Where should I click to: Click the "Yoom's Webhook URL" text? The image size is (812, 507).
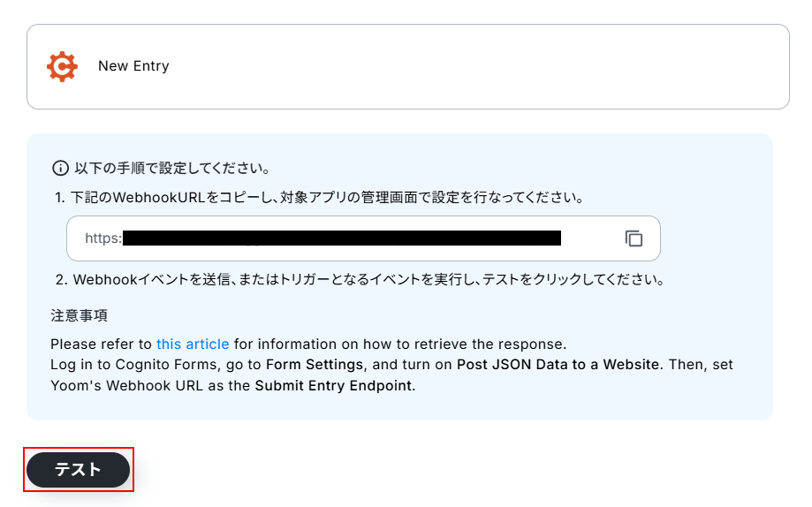[x=115, y=385]
